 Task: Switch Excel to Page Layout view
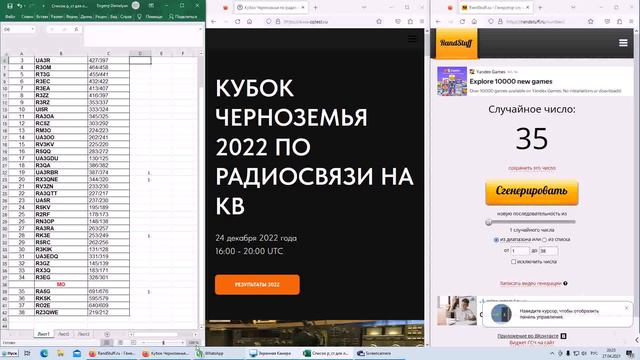[x=120, y=342]
